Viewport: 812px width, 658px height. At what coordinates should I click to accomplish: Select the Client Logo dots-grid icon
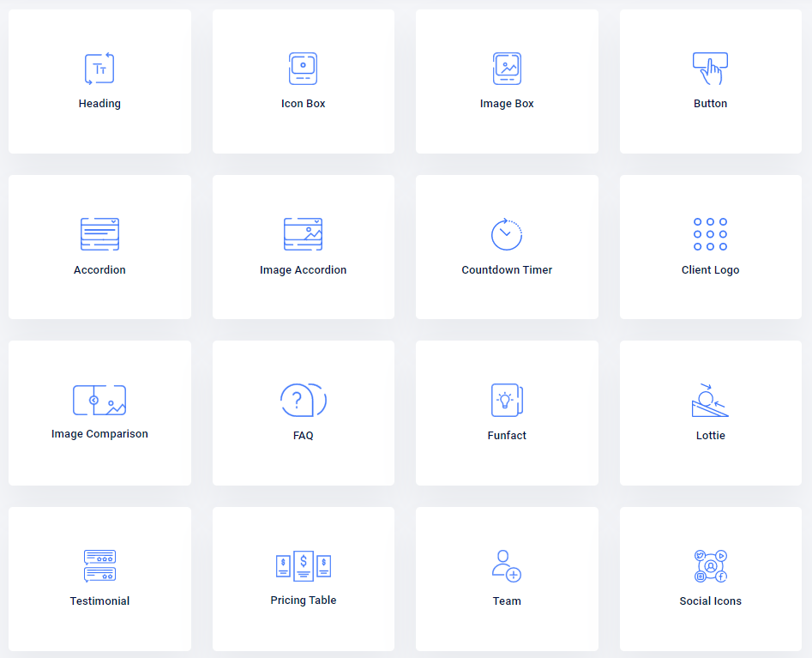[711, 234]
